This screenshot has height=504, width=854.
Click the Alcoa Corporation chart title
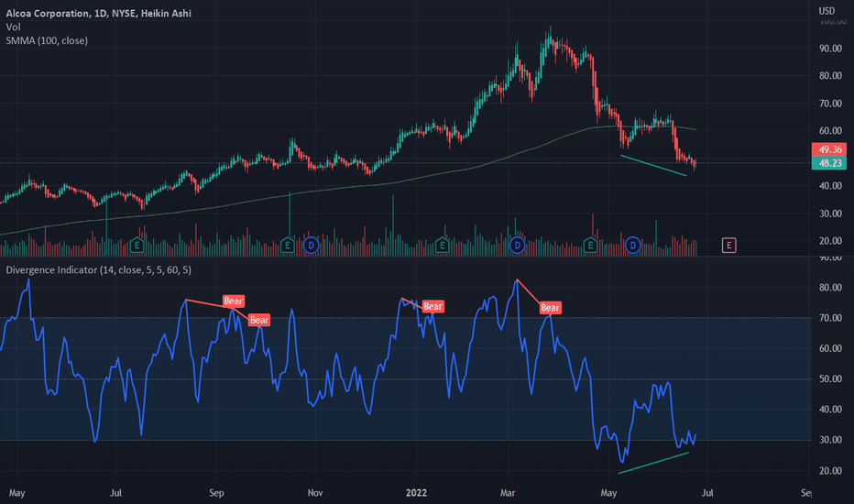click(99, 13)
